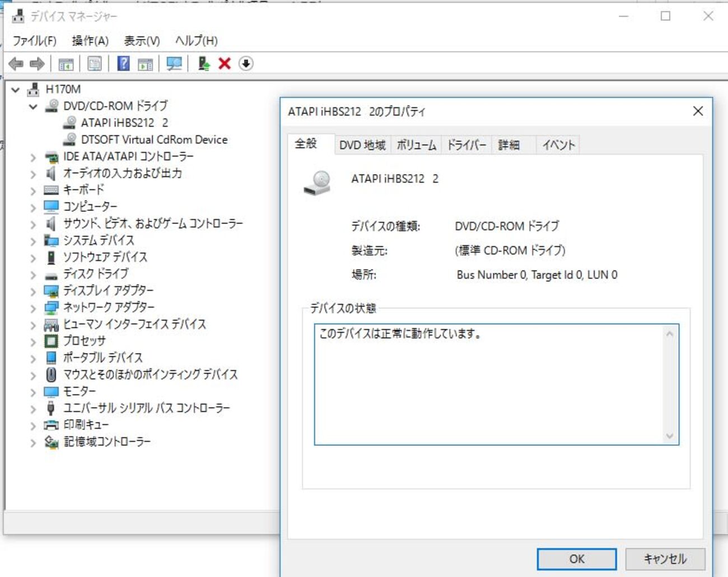Viewport: 728px width, 577px height.
Task: Open the 操作(A) menu
Action: [90, 41]
